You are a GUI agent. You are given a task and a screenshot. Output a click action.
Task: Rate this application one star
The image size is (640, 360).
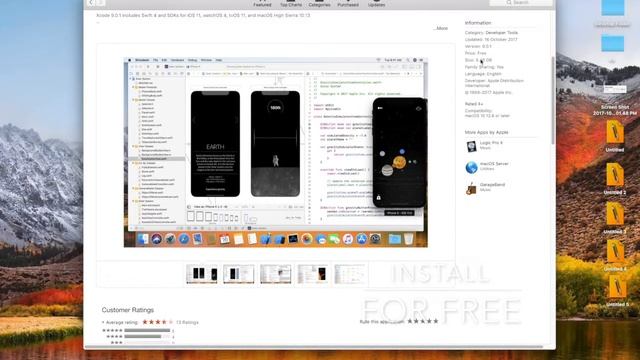[410, 321]
